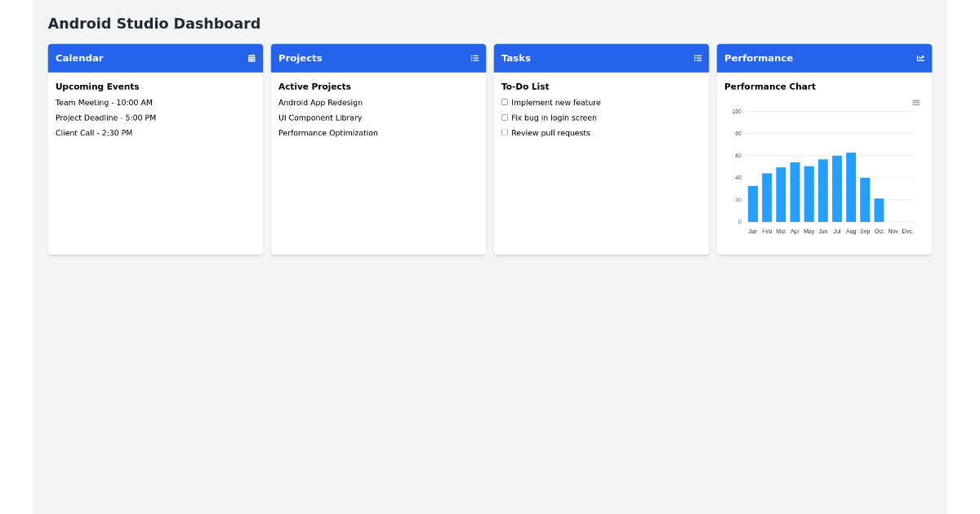Click the "To-Do List" heading
Image resolution: width=980 pixels, height=514 pixels.
pyautogui.click(x=524, y=86)
